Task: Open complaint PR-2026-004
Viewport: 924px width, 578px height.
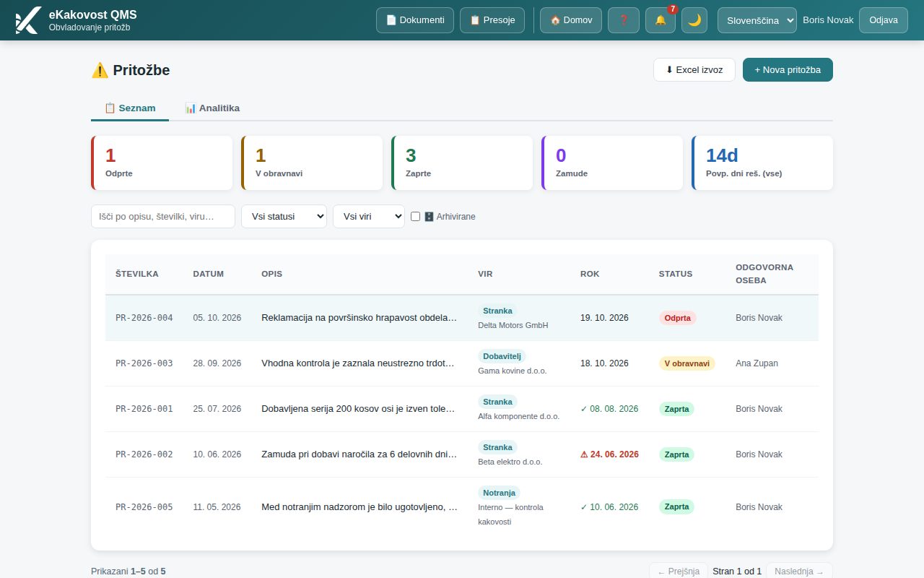Action: pyautogui.click(x=462, y=318)
